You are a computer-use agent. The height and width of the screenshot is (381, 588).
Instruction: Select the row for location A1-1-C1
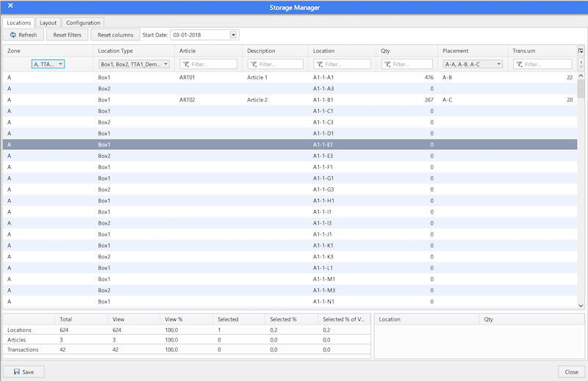(290, 112)
